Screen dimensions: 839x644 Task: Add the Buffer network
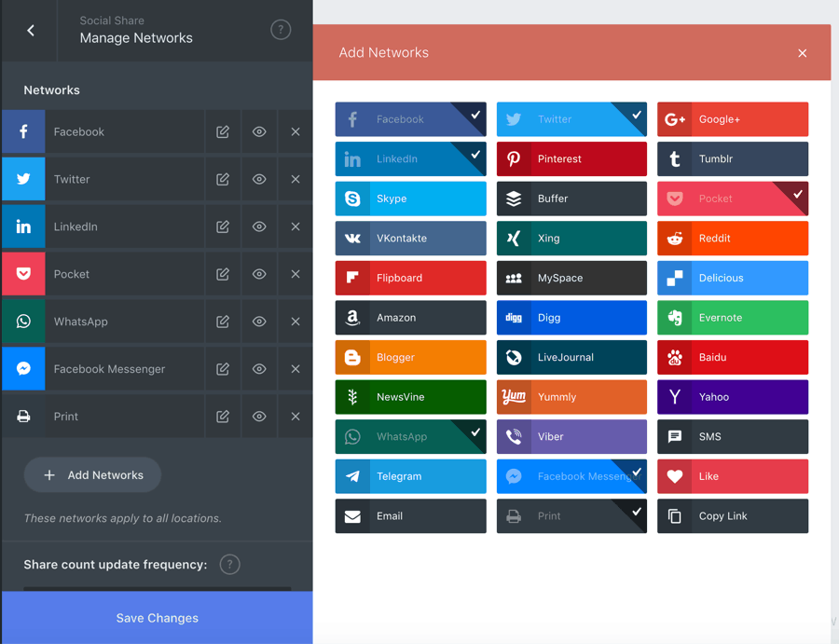coord(571,199)
